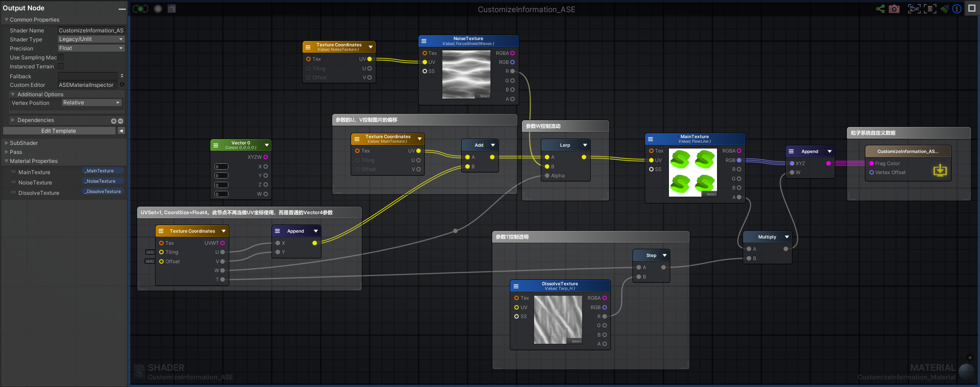
Task: Open the shader code editor icon
Action: coord(172,9)
